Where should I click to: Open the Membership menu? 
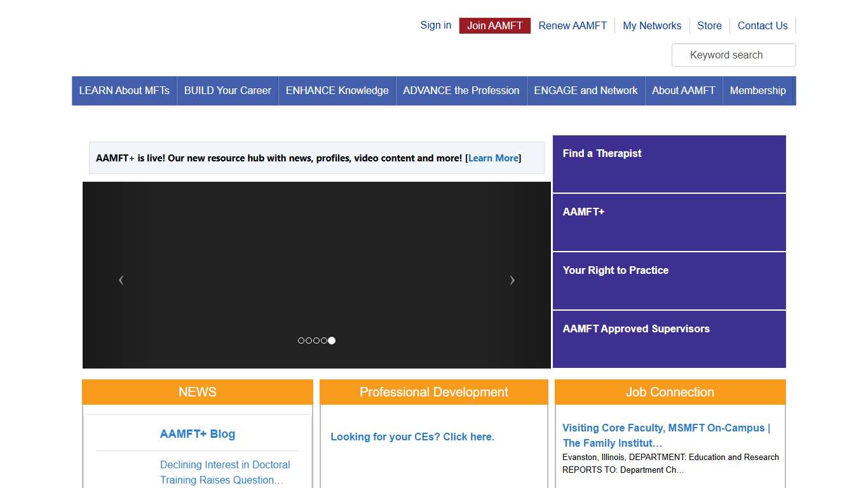[758, 90]
